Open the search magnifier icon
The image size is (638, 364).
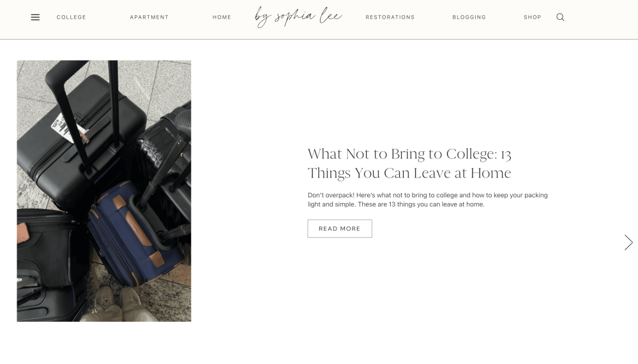click(x=560, y=17)
